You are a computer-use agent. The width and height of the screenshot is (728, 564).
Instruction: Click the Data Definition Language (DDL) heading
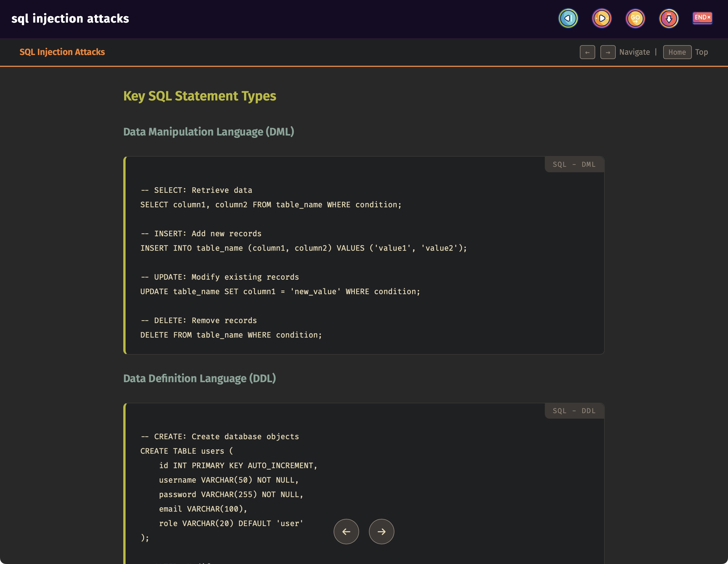[x=199, y=378]
